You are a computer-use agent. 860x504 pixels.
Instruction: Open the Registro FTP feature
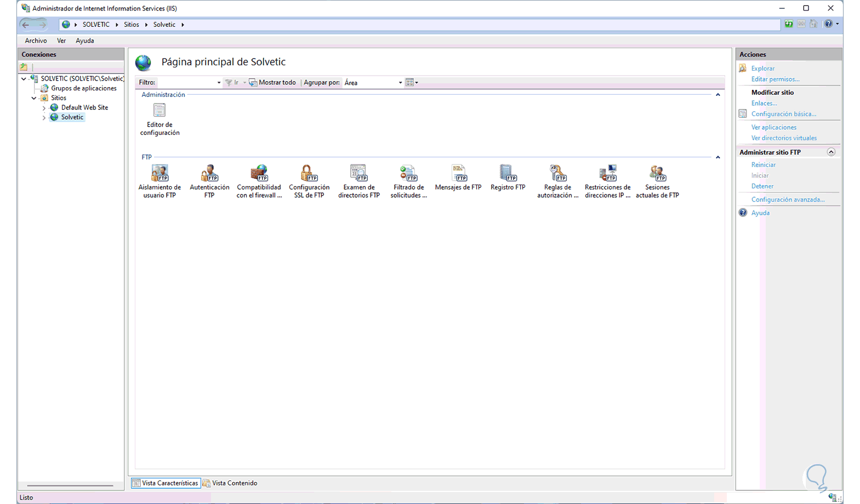pos(508,178)
